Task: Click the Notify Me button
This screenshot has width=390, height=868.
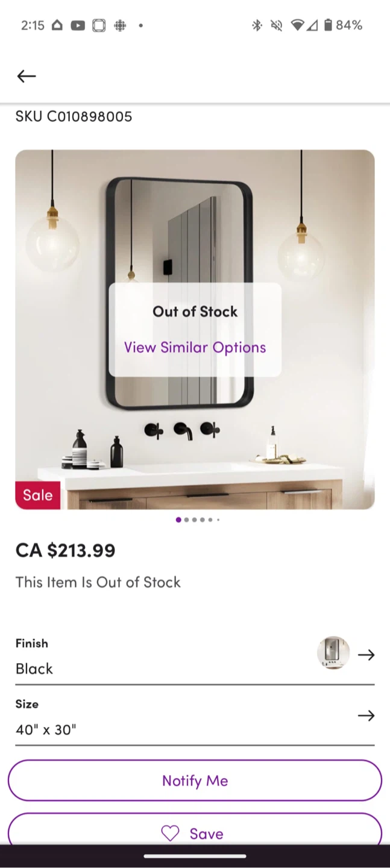Action: click(195, 781)
